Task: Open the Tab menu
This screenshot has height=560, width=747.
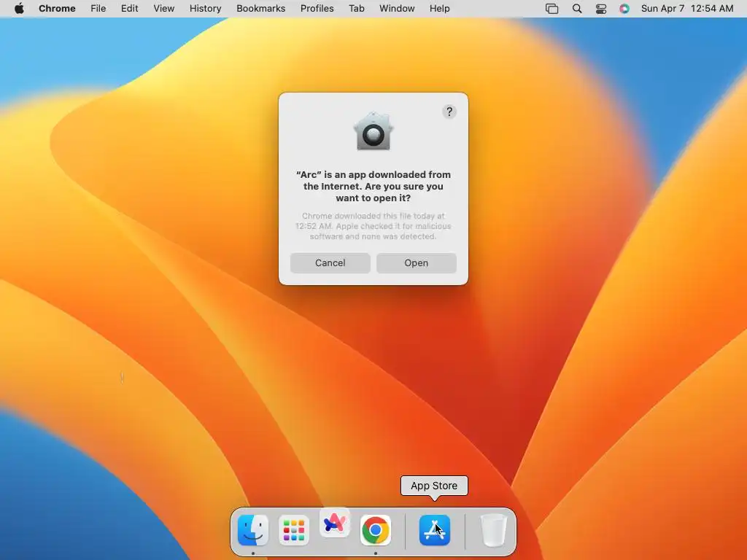Action: 356,9
